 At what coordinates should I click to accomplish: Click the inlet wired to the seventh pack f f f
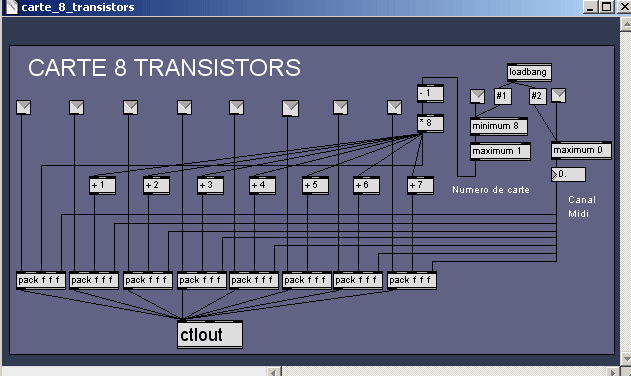(340, 107)
